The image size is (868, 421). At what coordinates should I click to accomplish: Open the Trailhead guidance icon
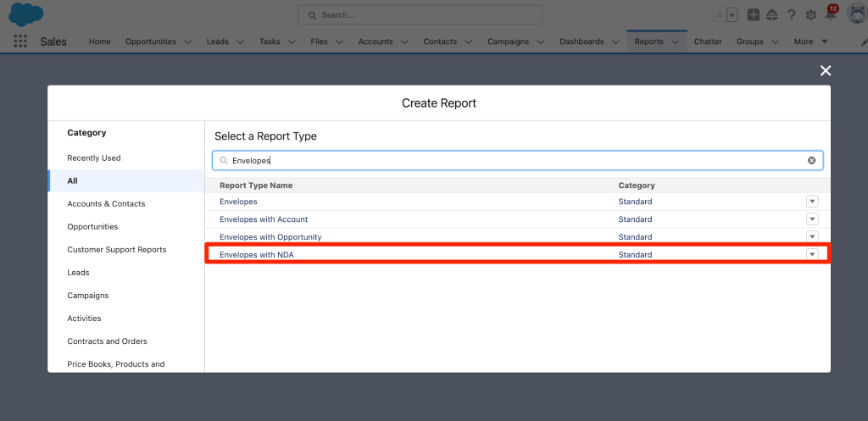coord(771,15)
